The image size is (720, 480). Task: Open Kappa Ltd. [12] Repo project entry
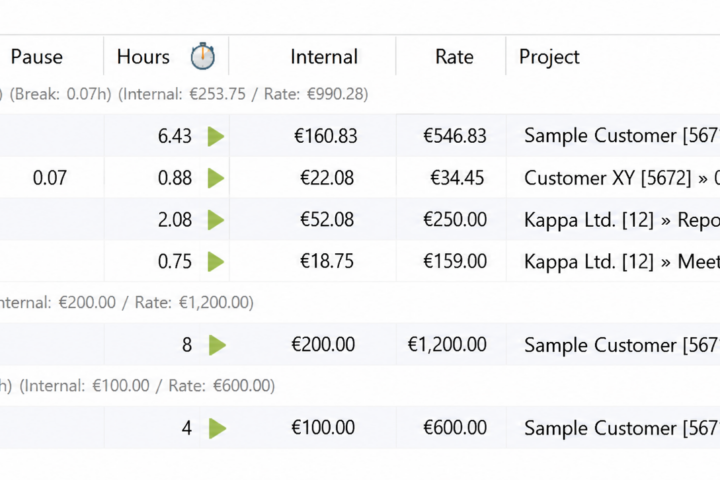tap(622, 220)
